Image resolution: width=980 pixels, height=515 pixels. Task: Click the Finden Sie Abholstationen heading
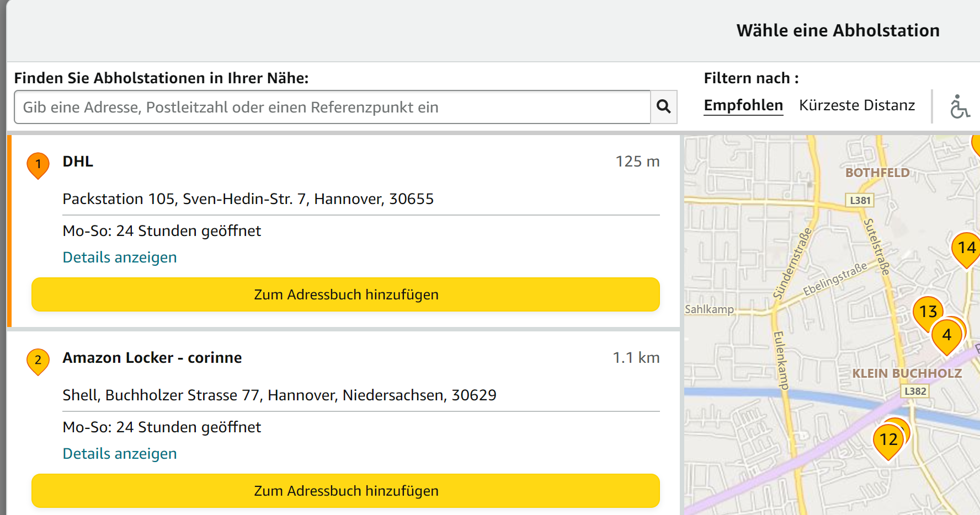point(161,78)
